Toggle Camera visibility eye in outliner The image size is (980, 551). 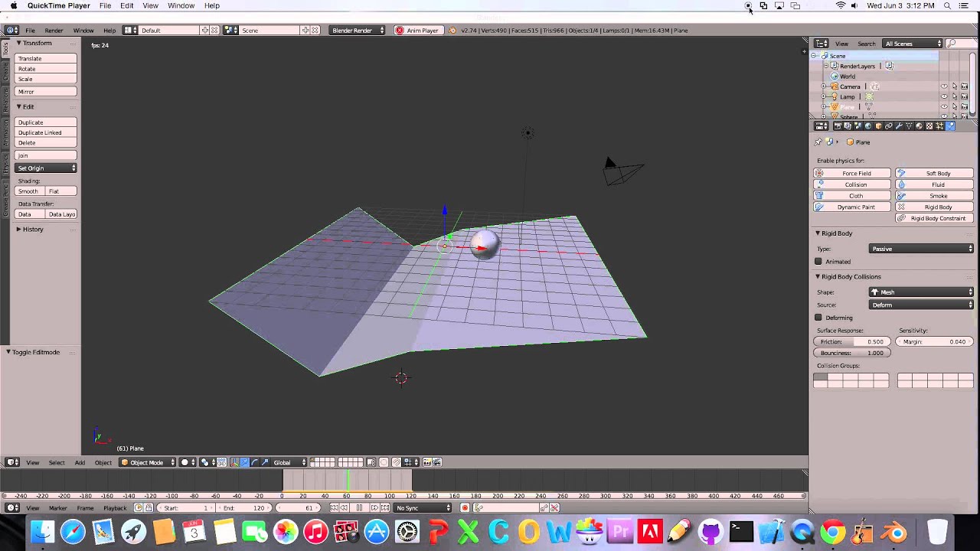(x=944, y=86)
